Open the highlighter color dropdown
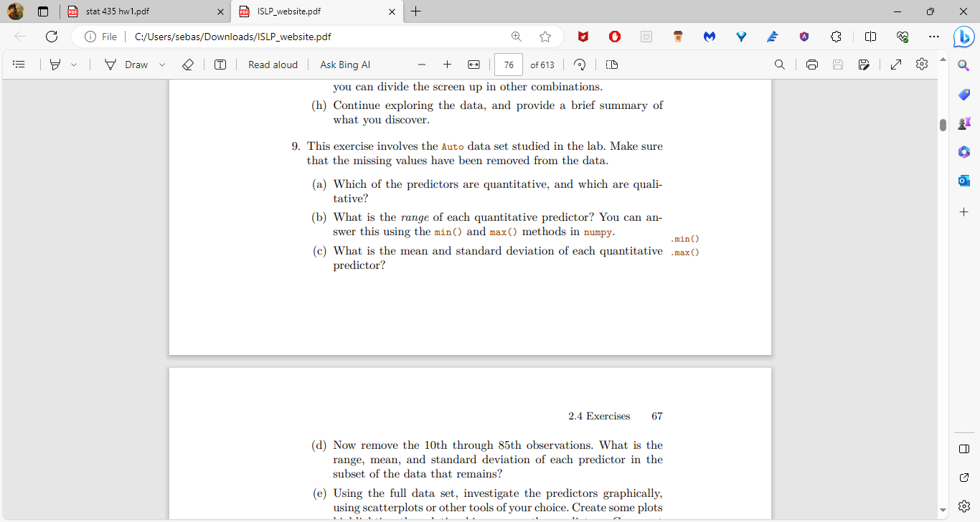Viewport: 980px width, 522px height. [x=71, y=65]
